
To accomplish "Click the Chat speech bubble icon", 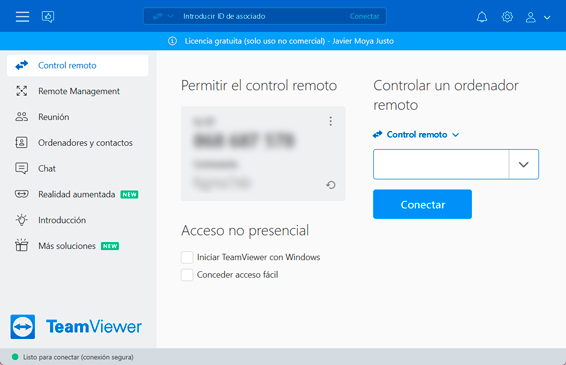I will pyautogui.click(x=21, y=168).
